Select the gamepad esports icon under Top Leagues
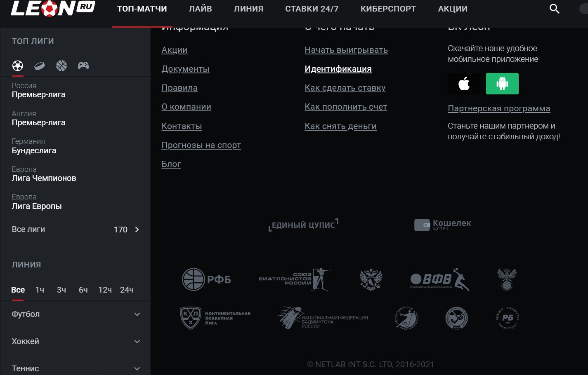Image resolution: width=588 pixels, height=375 pixels. pos(83,66)
